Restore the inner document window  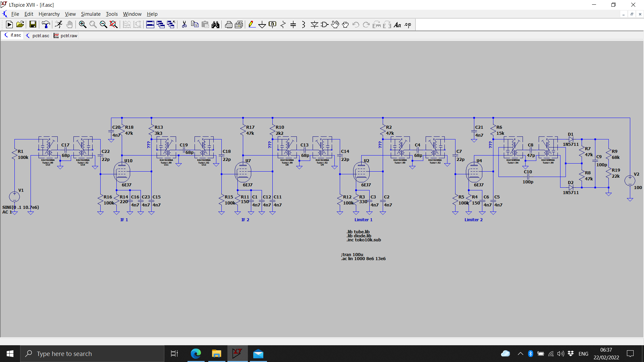click(632, 14)
